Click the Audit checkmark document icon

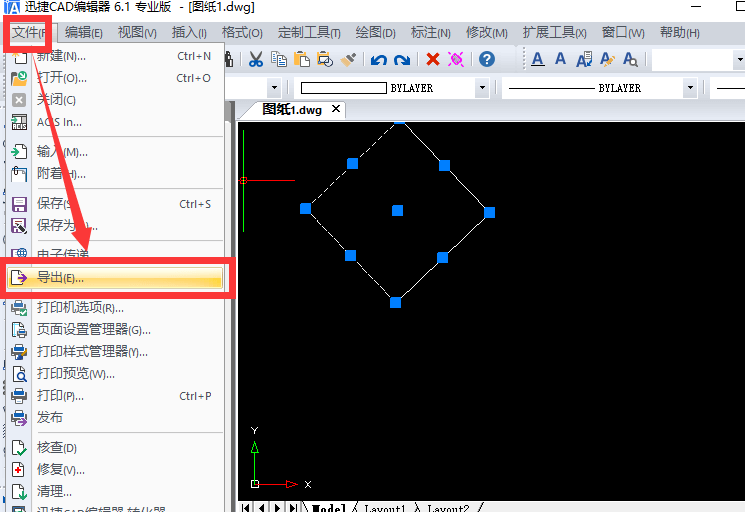coord(19,447)
